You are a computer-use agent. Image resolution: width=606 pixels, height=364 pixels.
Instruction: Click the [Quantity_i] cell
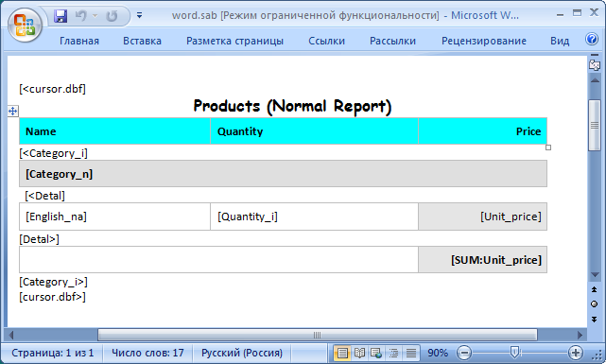(x=314, y=217)
